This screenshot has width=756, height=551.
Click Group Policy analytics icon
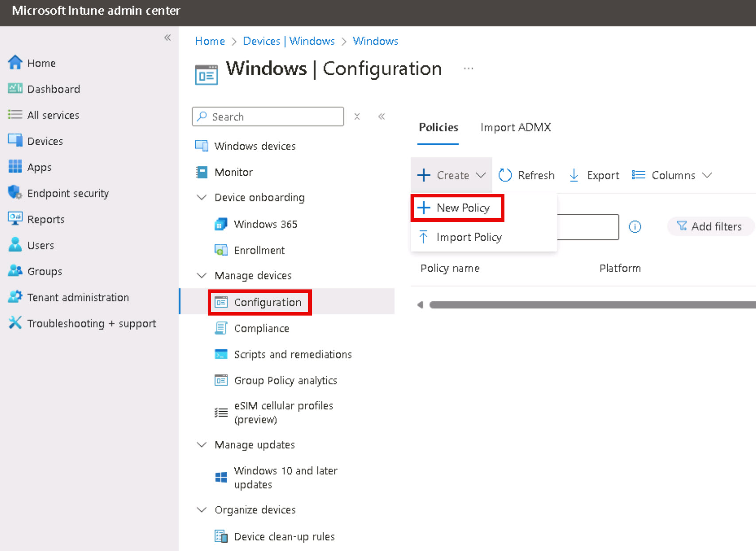221,380
